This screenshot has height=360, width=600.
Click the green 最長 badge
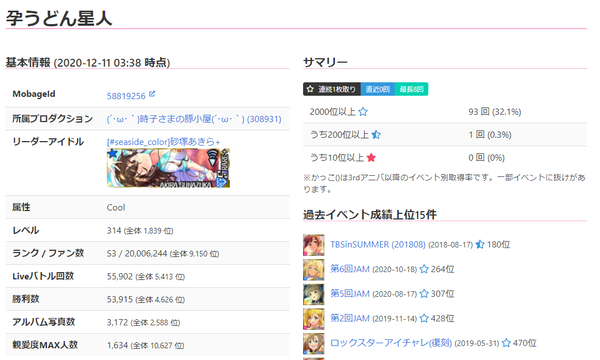coord(411,89)
